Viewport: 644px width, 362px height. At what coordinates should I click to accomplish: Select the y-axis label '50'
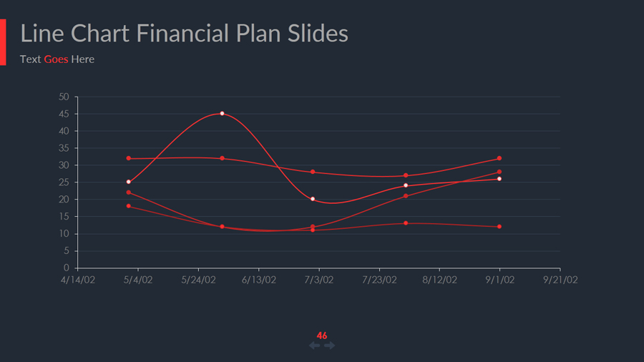coord(64,97)
